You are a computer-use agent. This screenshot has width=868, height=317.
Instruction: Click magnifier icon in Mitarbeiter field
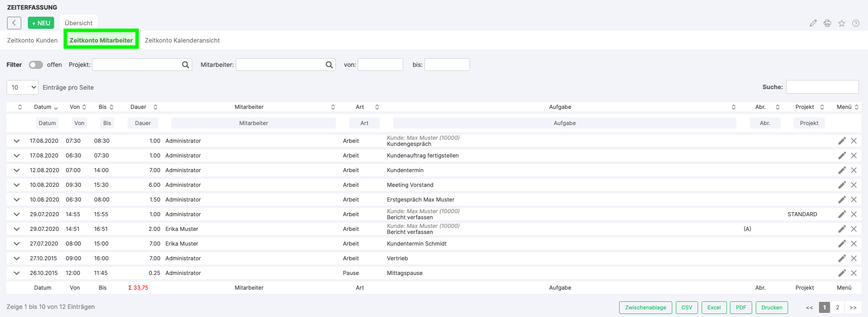(329, 65)
